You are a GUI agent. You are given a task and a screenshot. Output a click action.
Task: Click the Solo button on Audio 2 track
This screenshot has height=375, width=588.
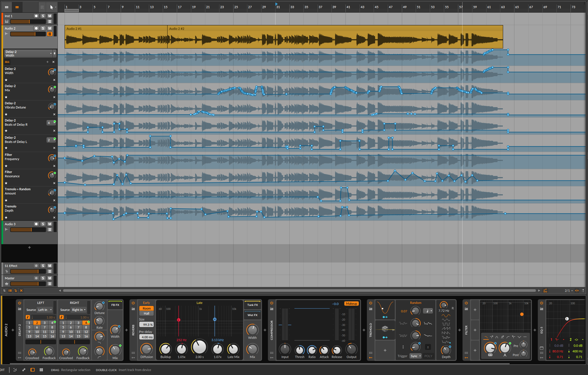[x=42, y=28]
